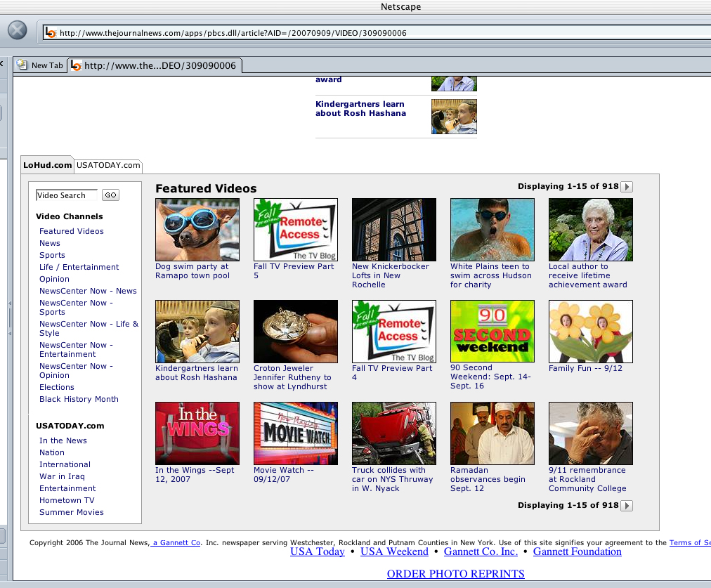This screenshot has height=588, width=711.
Task: Open the USA Weekend footer link
Action: coord(395,551)
